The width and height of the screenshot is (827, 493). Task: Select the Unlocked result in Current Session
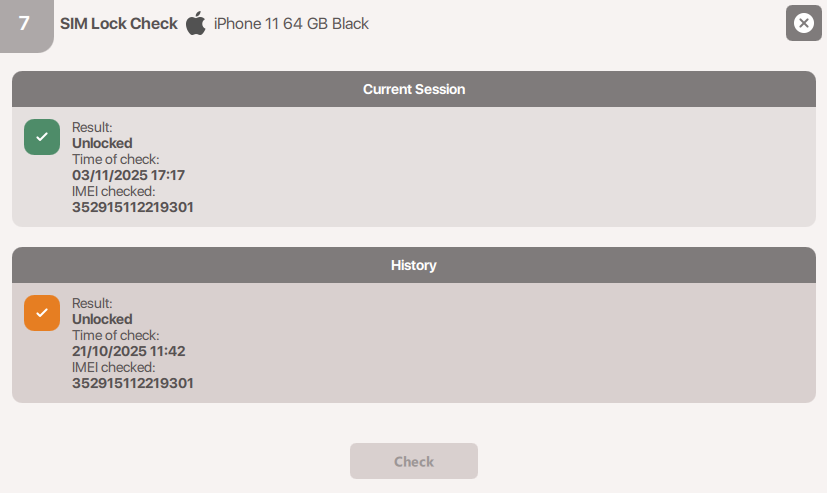[102, 143]
